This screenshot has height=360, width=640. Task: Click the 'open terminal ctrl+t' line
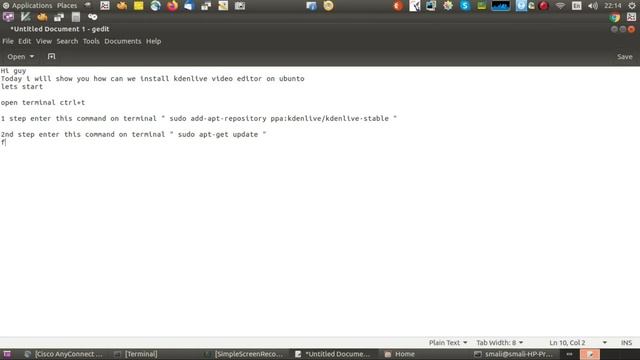[x=43, y=102]
